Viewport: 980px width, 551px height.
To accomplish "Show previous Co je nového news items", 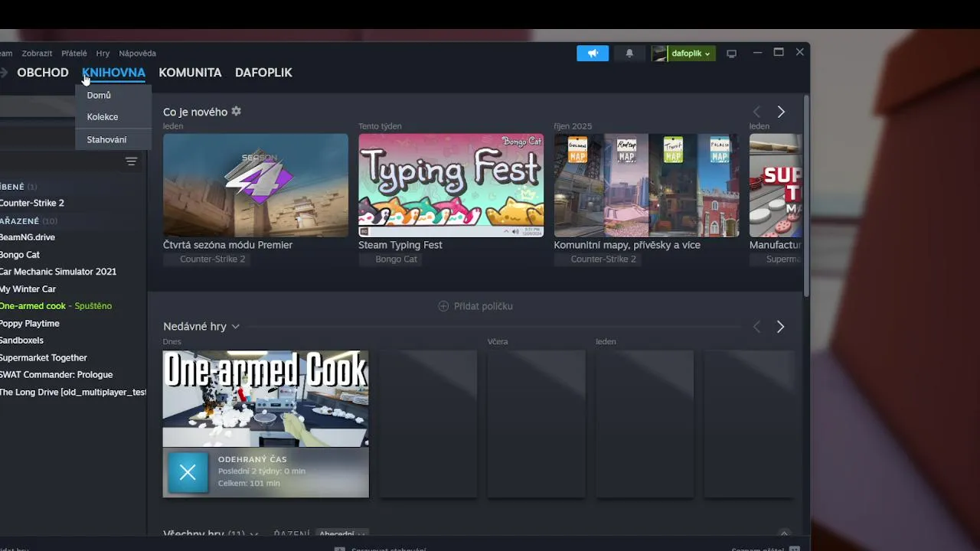I will (x=756, y=112).
